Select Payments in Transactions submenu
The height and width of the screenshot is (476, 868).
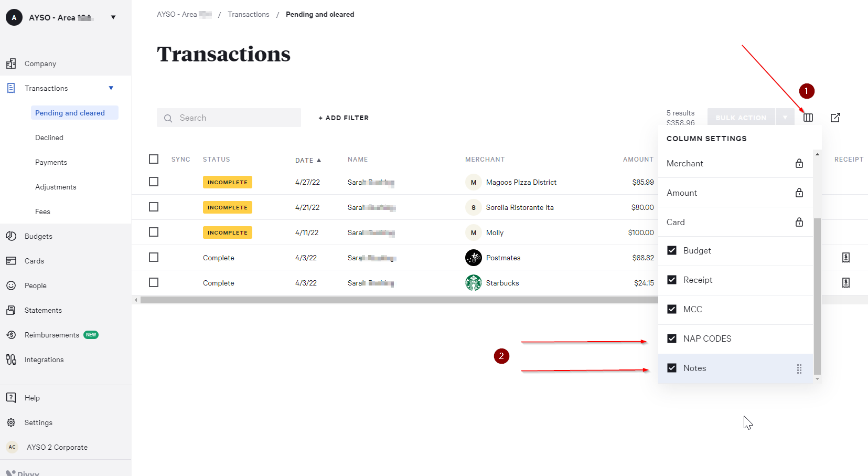(x=51, y=162)
